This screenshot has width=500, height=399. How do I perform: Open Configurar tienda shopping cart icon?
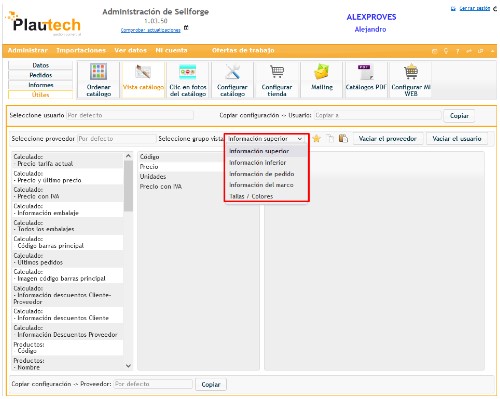[x=277, y=80]
